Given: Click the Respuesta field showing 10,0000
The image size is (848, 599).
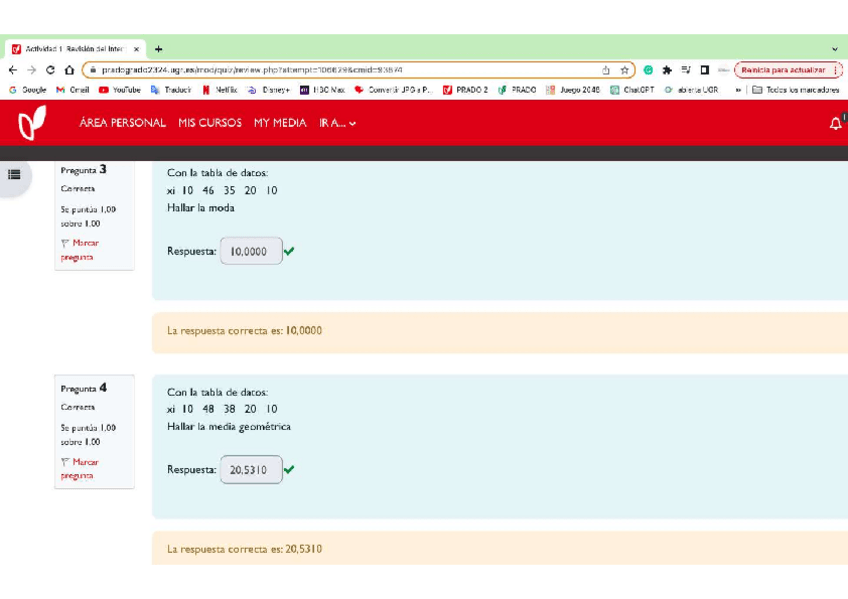Looking at the screenshot, I should coord(251,251).
